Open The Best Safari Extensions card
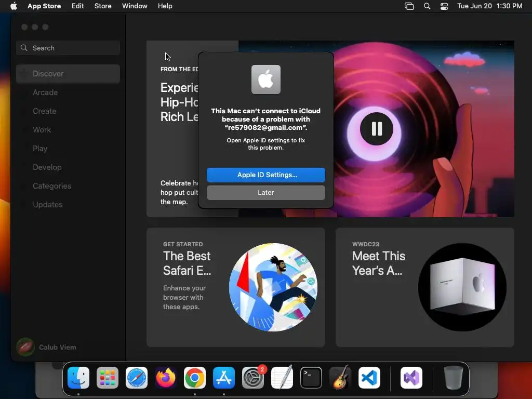 click(x=236, y=287)
